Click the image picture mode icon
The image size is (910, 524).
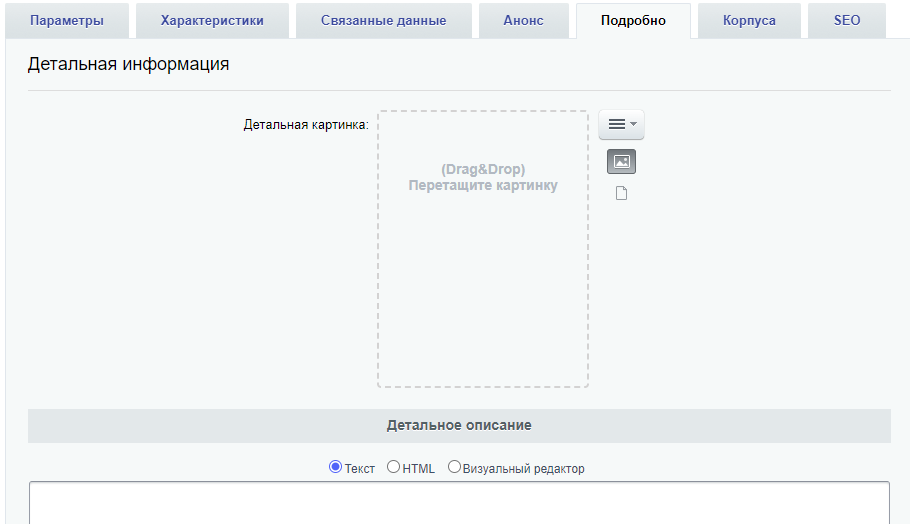pyautogui.click(x=621, y=161)
